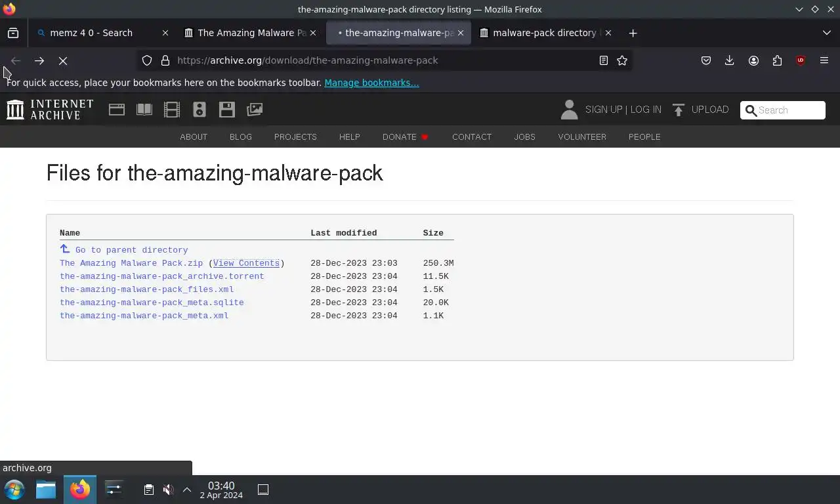Open the Extensions puzzle icon

coord(777,60)
